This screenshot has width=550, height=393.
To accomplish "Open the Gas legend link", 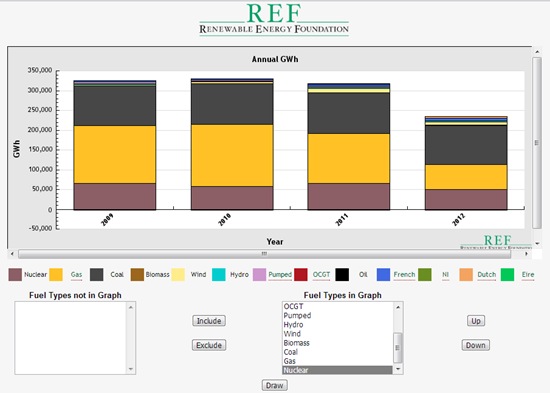I will point(76,275).
